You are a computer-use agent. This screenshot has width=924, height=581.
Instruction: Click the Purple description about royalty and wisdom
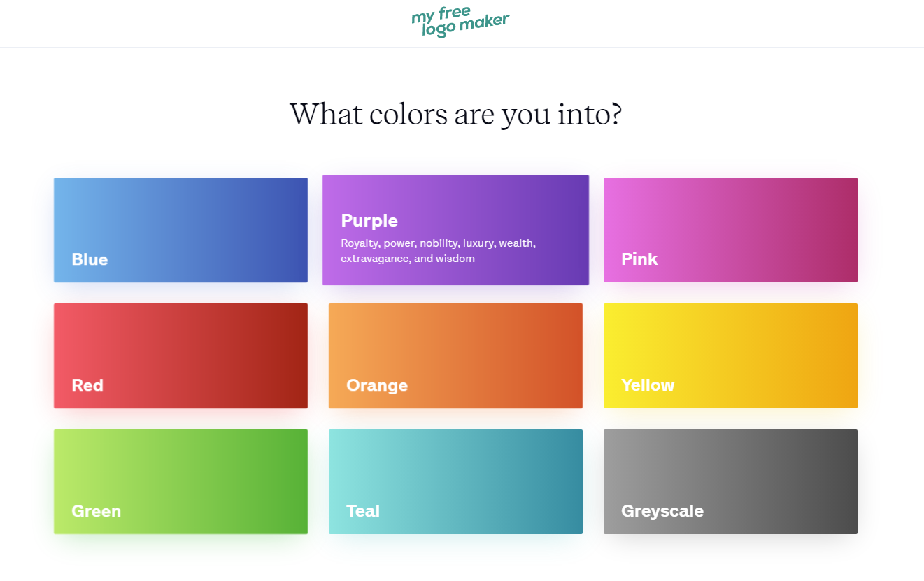tap(439, 251)
